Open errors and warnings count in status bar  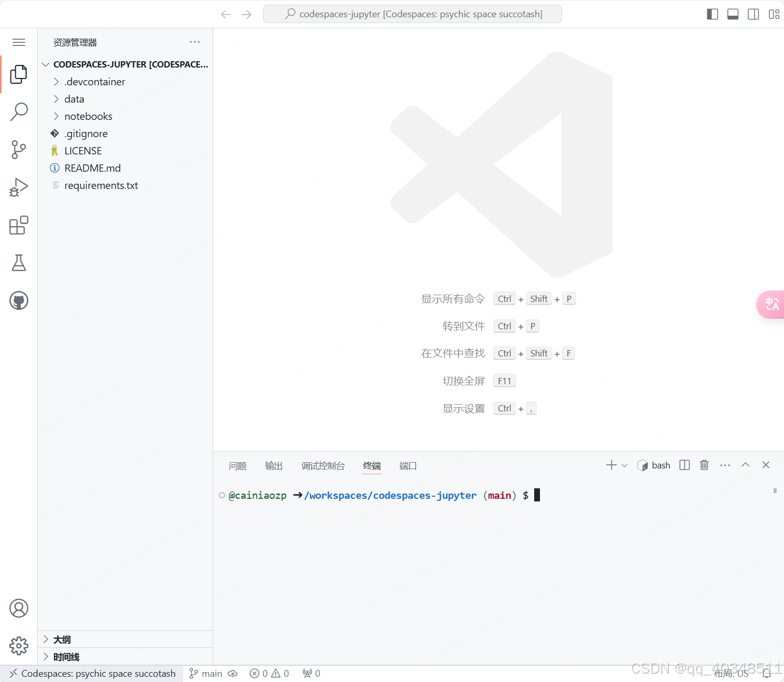click(x=269, y=674)
